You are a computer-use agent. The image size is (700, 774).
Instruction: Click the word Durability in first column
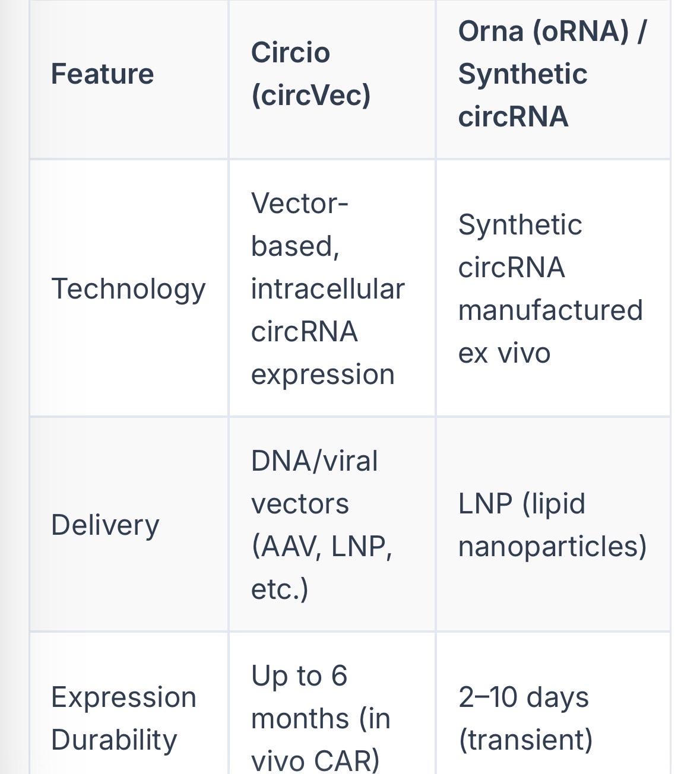(114, 740)
